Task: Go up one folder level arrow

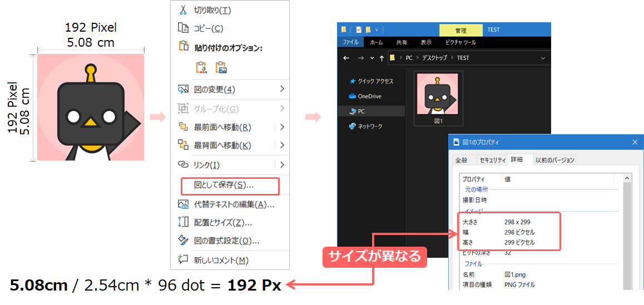Action: click(382, 58)
